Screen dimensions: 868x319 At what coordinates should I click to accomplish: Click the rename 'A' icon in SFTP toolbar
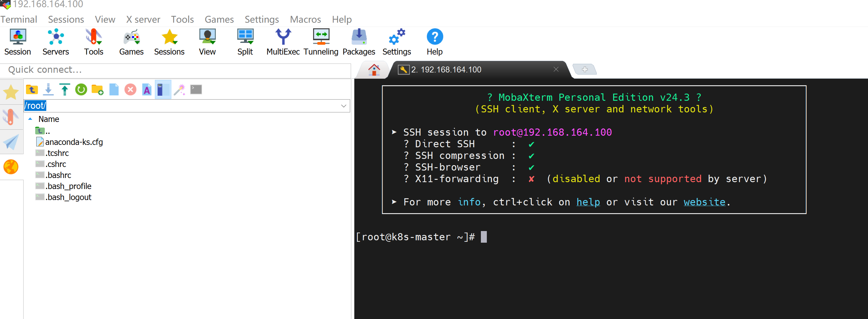point(147,89)
